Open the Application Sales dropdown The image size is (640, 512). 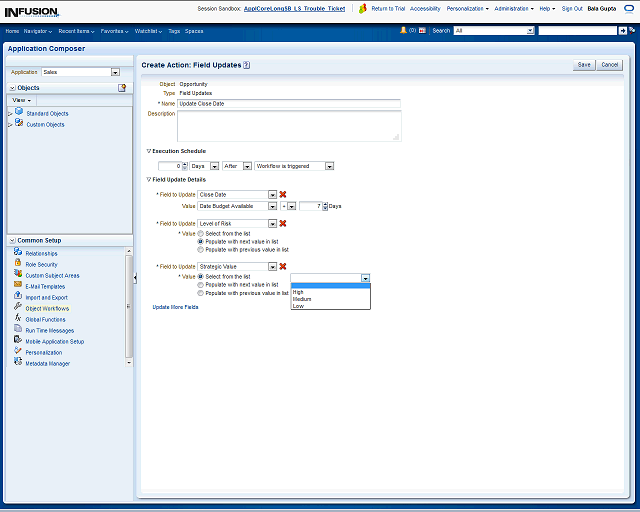115,72
